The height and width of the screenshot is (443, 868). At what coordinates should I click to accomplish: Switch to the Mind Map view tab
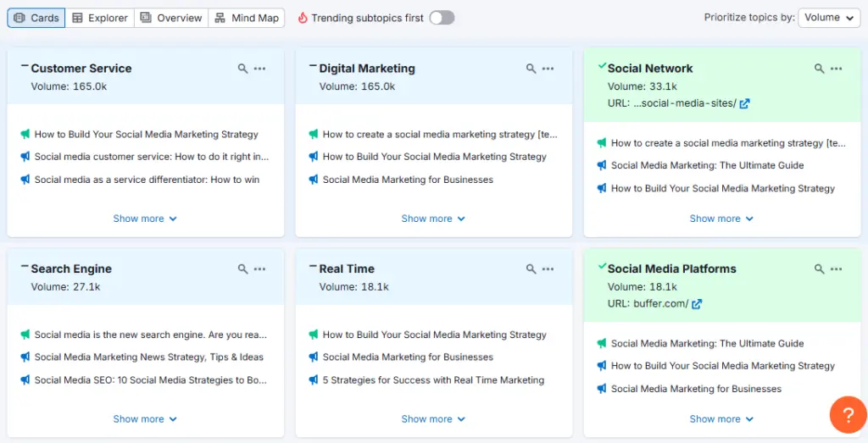point(247,18)
